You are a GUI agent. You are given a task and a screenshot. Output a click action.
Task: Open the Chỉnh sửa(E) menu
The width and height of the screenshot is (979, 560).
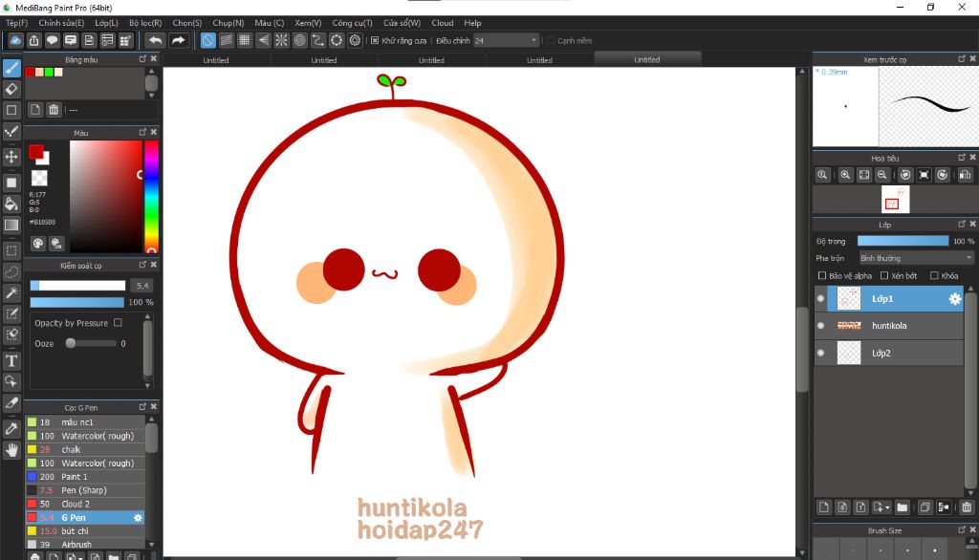pyautogui.click(x=61, y=23)
